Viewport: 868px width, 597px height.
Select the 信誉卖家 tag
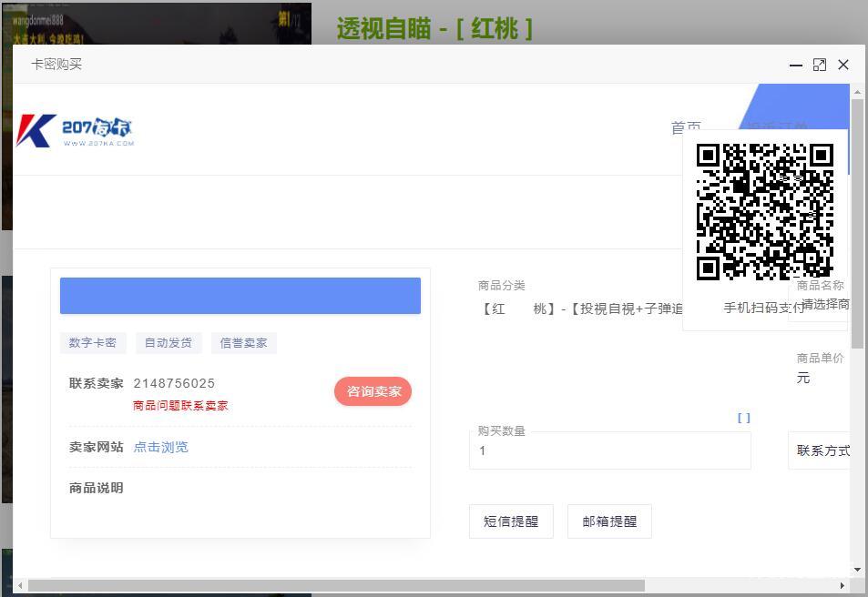tap(243, 343)
